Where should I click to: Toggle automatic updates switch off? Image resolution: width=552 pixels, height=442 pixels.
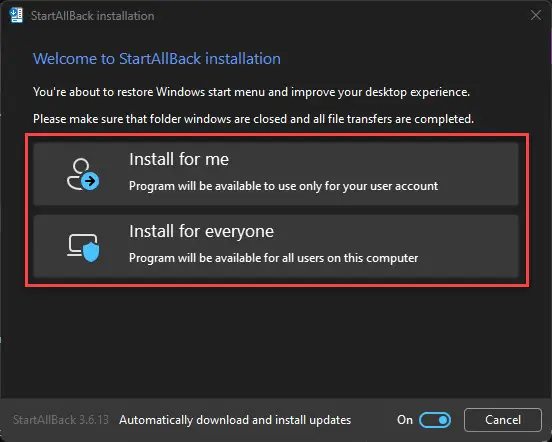pos(435,420)
